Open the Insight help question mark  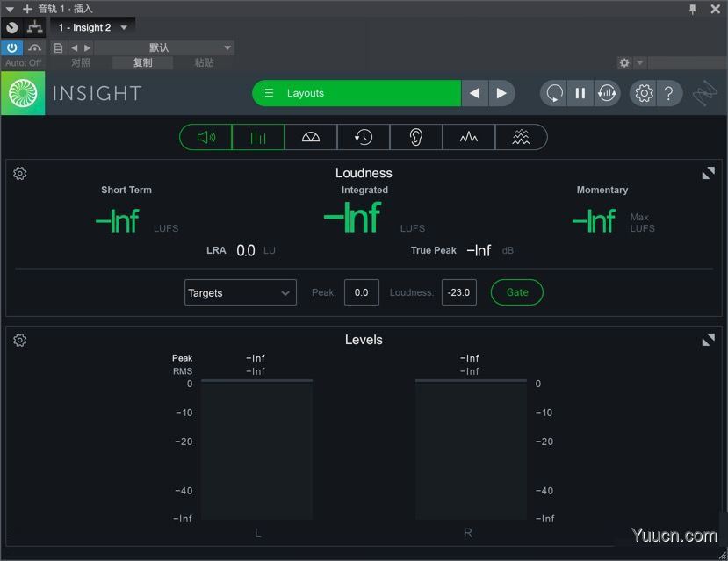tap(668, 93)
